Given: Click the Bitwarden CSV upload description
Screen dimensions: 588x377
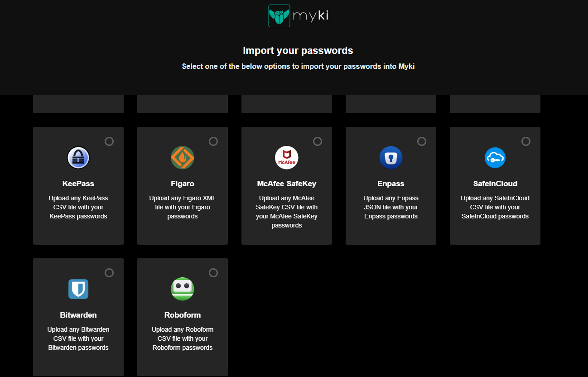Looking at the screenshot, I should 78,338.
